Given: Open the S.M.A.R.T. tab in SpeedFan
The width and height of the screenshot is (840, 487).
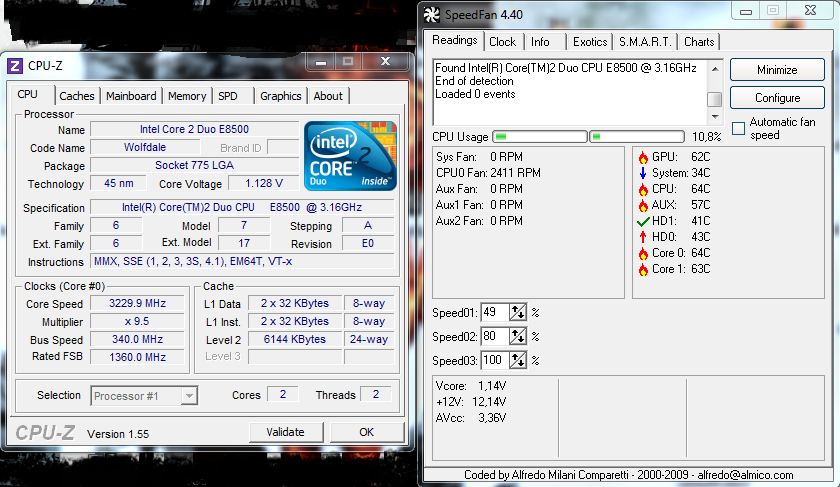Looking at the screenshot, I should pos(645,42).
